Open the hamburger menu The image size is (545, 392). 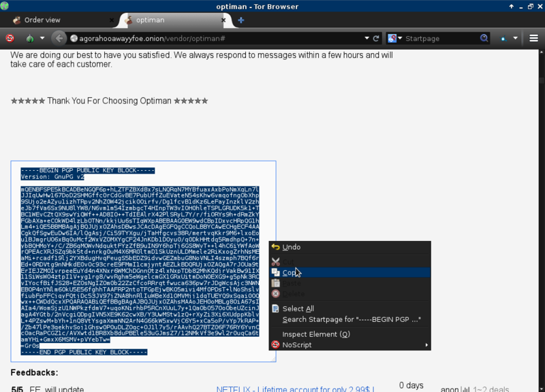coord(533,38)
